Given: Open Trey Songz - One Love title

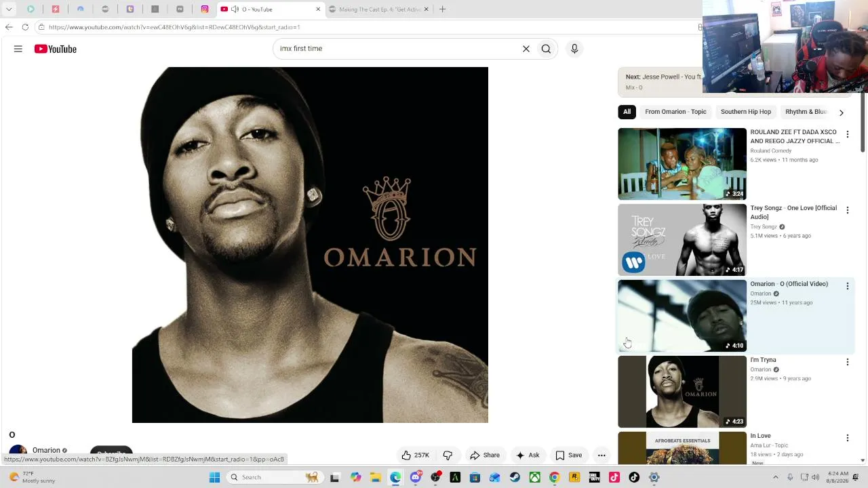Looking at the screenshot, I should (793, 212).
